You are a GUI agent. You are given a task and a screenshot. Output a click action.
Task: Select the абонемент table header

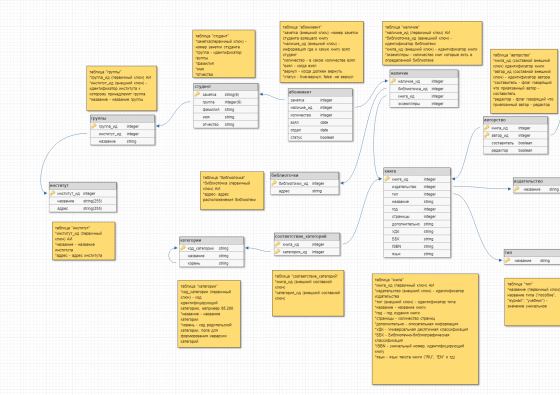click(x=320, y=92)
